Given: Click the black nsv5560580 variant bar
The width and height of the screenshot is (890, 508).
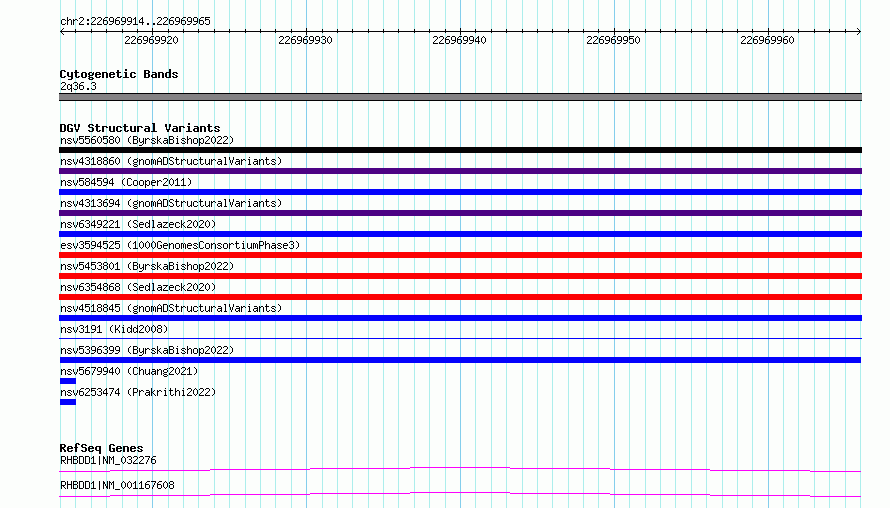Looking at the screenshot, I should coord(460,150).
